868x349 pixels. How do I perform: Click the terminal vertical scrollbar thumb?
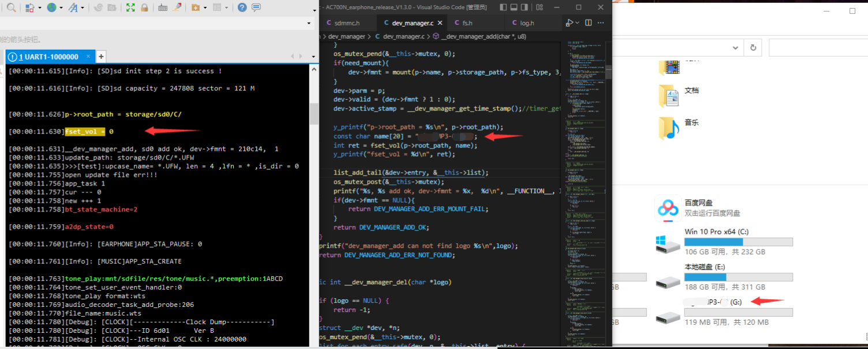tap(314, 114)
